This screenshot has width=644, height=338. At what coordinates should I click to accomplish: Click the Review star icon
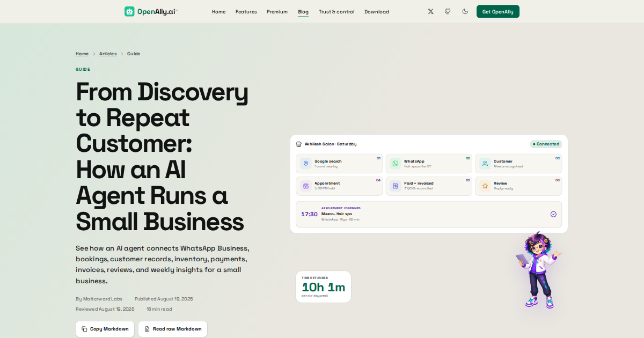point(485,186)
